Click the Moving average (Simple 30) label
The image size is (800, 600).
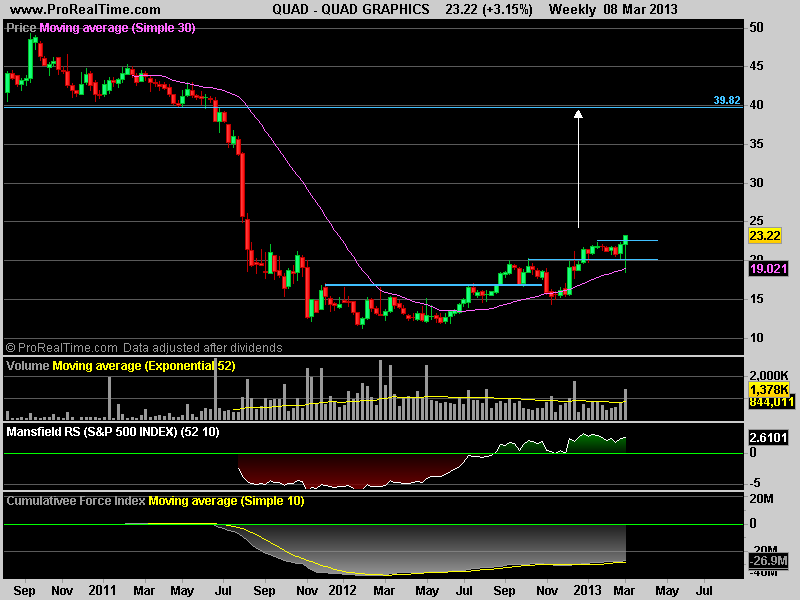(x=117, y=28)
